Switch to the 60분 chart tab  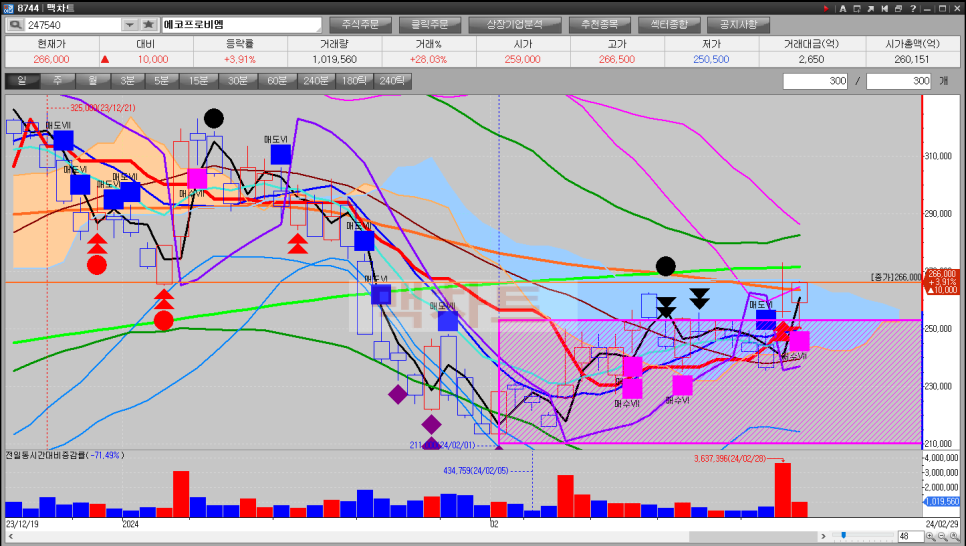click(277, 81)
